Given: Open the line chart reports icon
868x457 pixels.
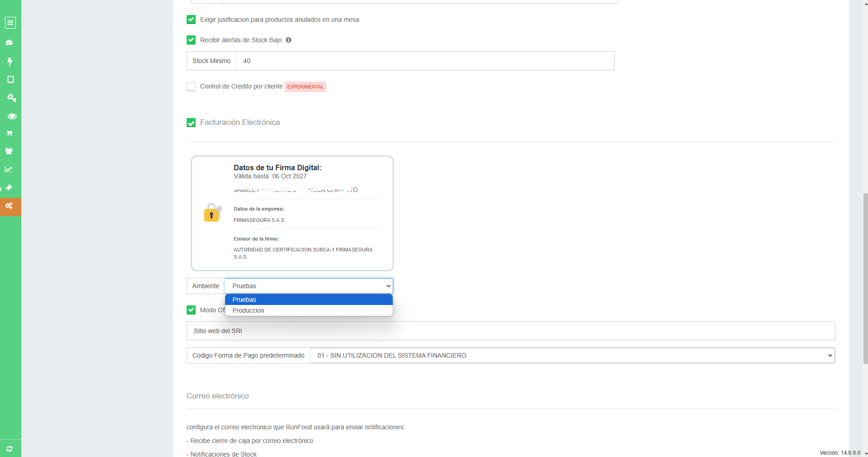Looking at the screenshot, I should tap(9, 169).
